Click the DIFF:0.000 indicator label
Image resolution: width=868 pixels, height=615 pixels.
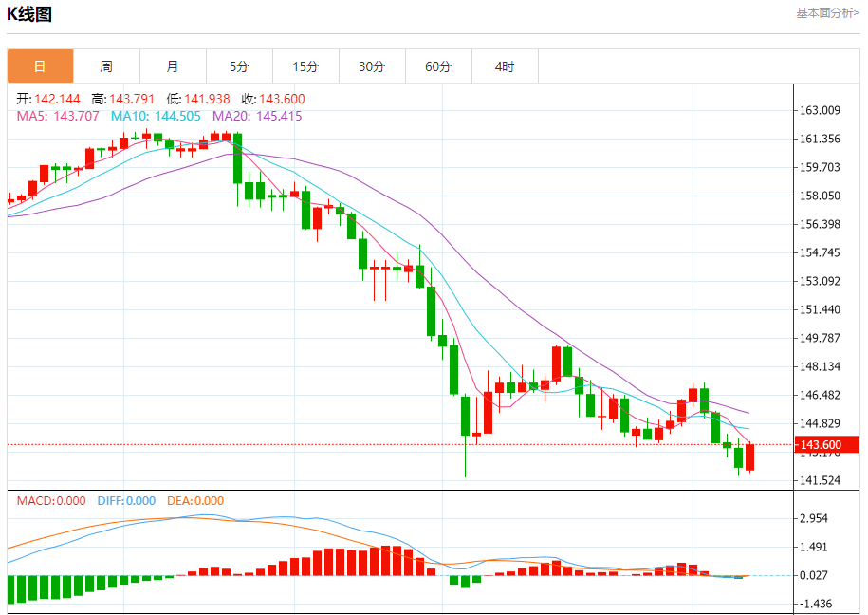click(x=127, y=501)
